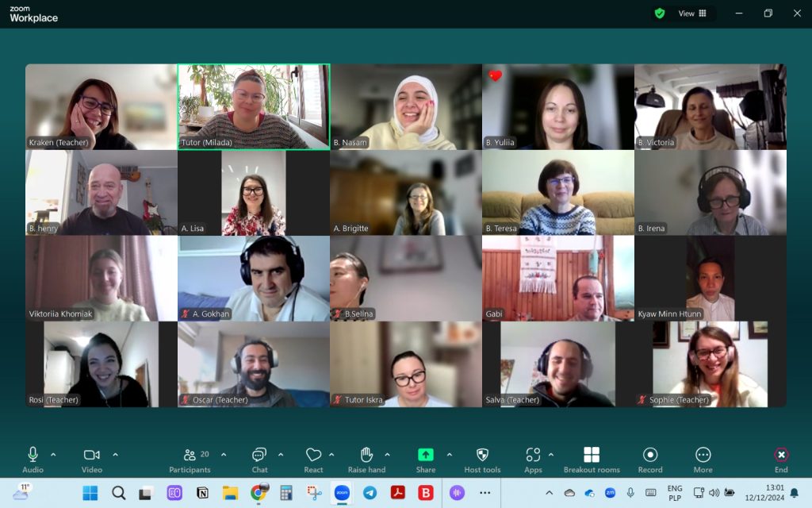Open Breakout rooms
Image resolution: width=812 pixels, height=508 pixels.
coord(592,460)
